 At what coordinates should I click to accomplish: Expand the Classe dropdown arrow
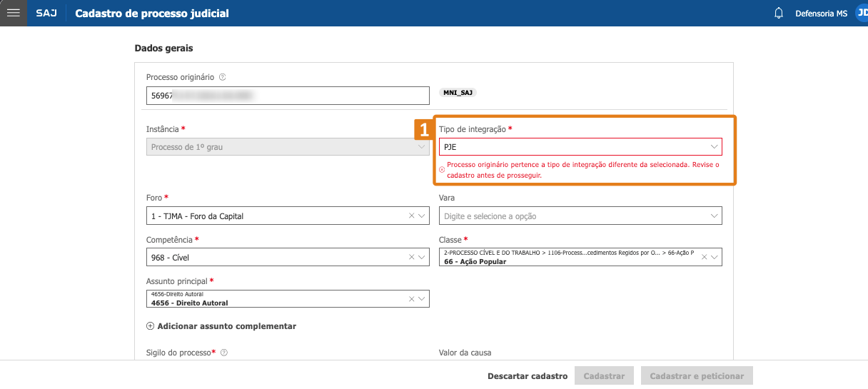(x=715, y=257)
